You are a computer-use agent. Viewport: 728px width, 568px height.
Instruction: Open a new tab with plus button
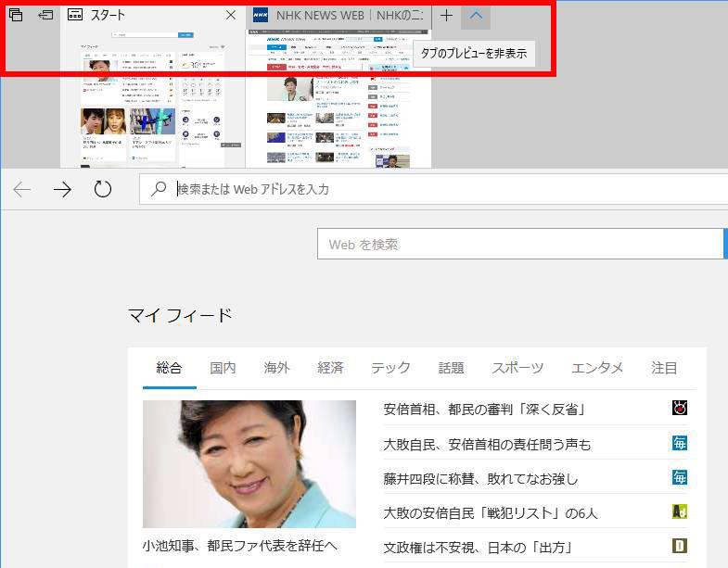pyautogui.click(x=446, y=15)
